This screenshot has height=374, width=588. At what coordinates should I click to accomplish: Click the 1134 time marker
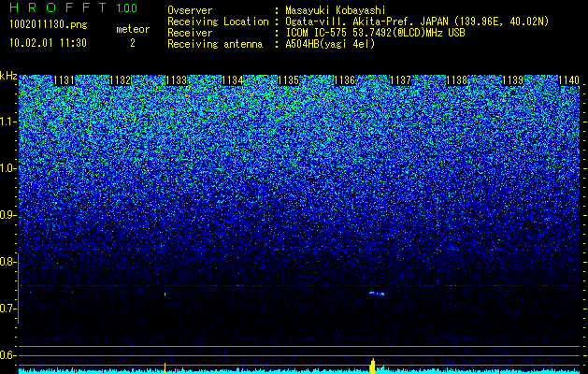point(233,80)
